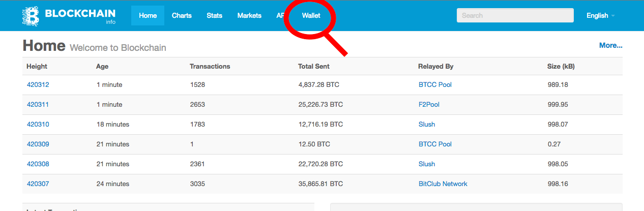Open the Charts menu item
Screen dimensions: 644x211
coord(182,15)
